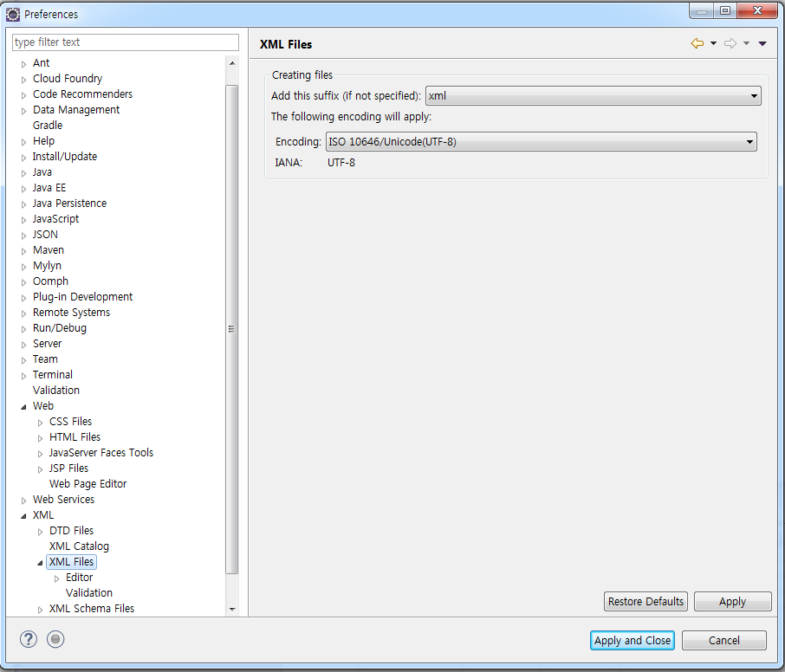
Task: Open the preferences view menu triangle
Action: coord(762,43)
